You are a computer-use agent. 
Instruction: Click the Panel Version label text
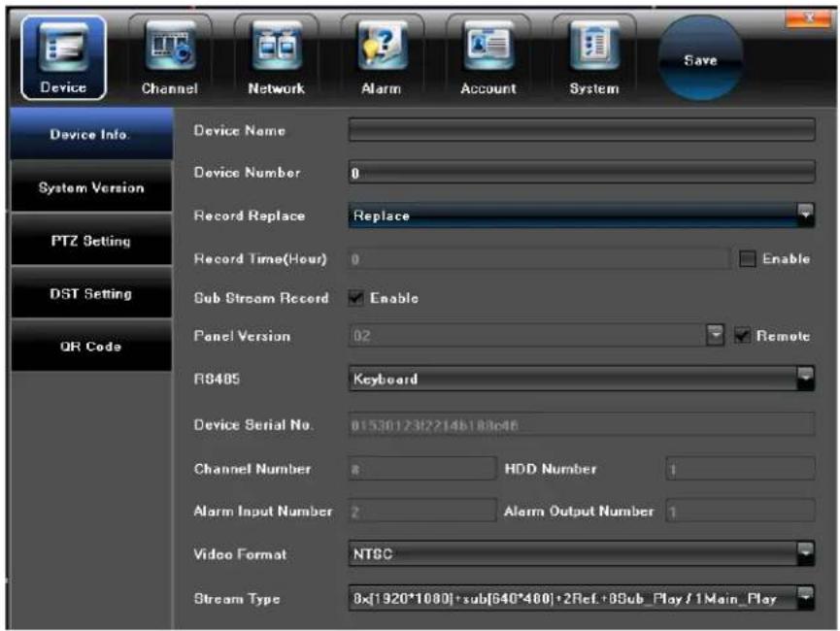pyautogui.click(x=242, y=336)
